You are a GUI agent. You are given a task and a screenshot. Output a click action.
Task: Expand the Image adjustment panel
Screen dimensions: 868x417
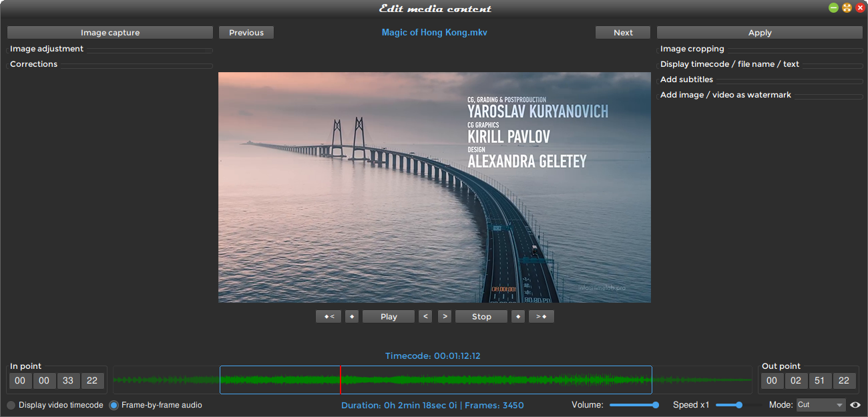[x=46, y=48]
